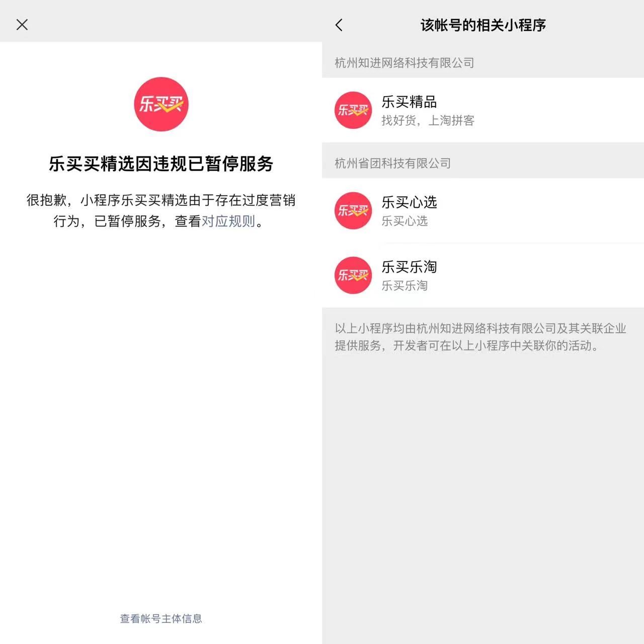Viewport: 644px width, 644px height.
Task: Go back using the left chevron arrow
Action: click(x=339, y=25)
